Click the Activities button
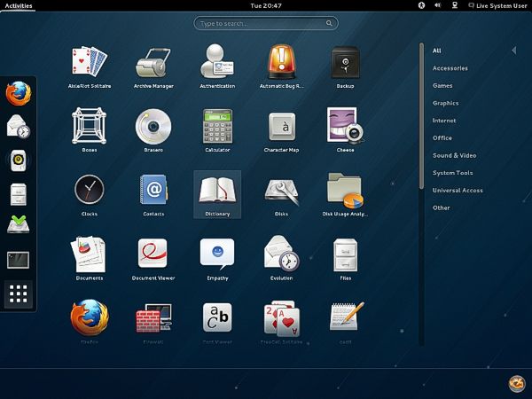 (x=19, y=6)
